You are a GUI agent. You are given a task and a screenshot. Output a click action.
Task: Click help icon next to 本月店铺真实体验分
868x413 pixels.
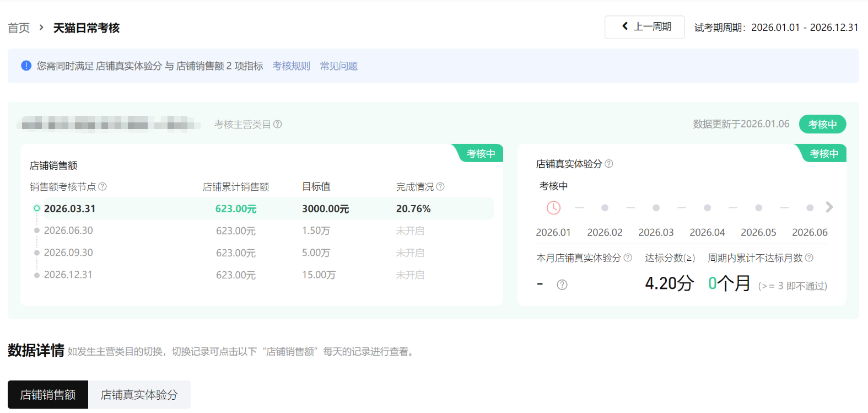click(x=628, y=258)
